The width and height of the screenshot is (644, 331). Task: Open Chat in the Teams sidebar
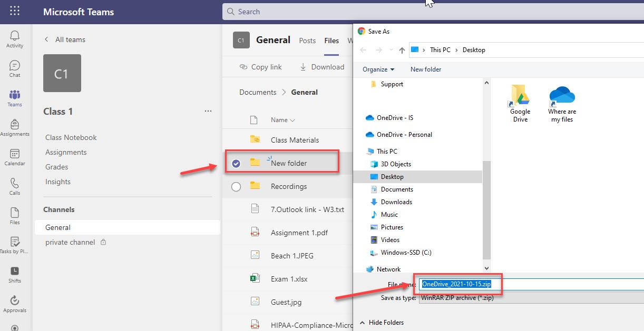click(x=15, y=68)
